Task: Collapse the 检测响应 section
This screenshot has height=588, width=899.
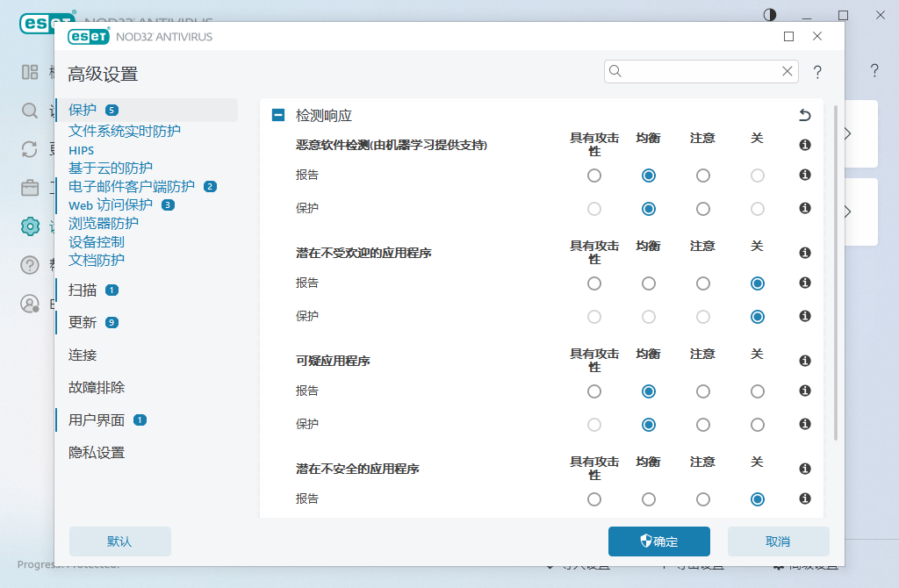Action: click(278, 115)
